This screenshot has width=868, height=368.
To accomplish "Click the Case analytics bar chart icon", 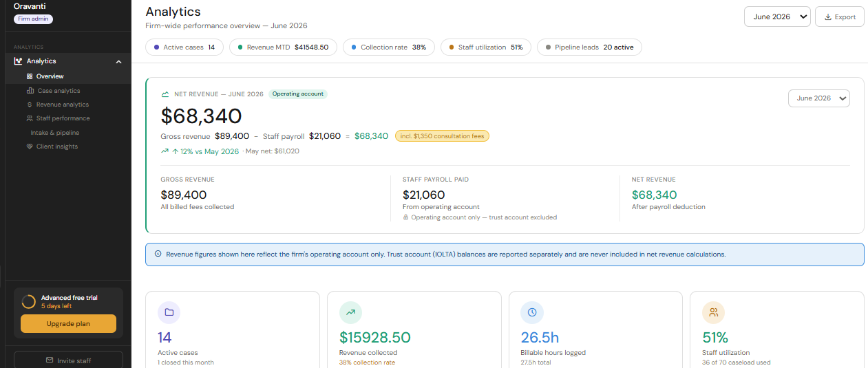I will coord(30,91).
